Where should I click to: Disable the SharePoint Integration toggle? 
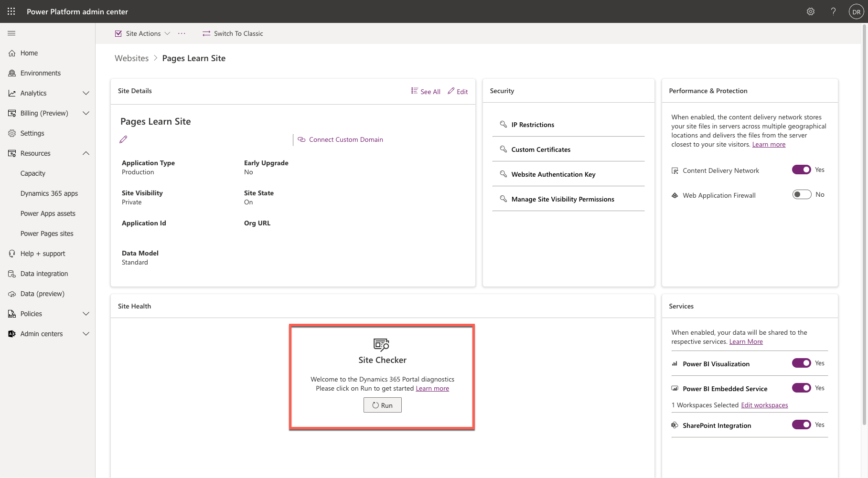coord(802,425)
